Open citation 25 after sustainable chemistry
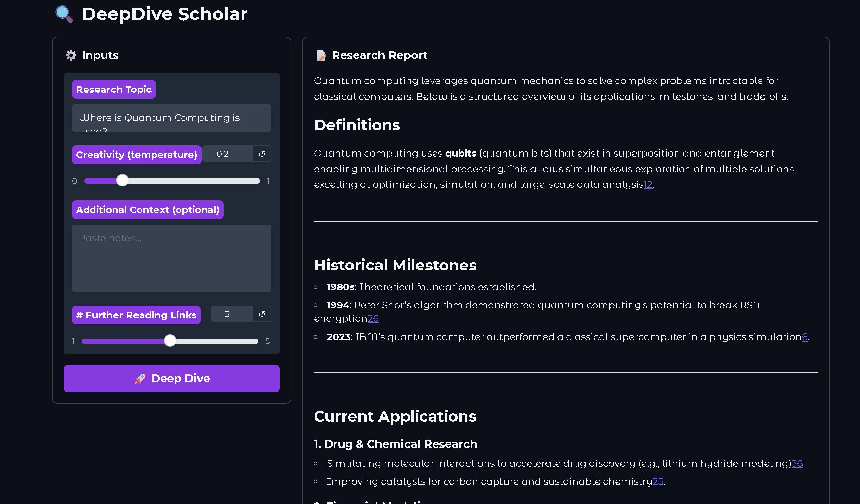 658,482
